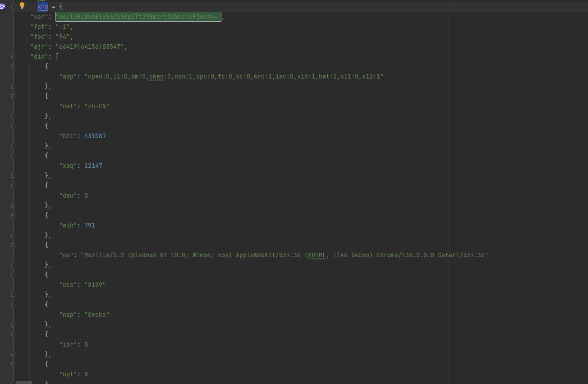The image size is (588, 384).
Task: Click the "8109" value
Action: pyautogui.click(x=95, y=285)
